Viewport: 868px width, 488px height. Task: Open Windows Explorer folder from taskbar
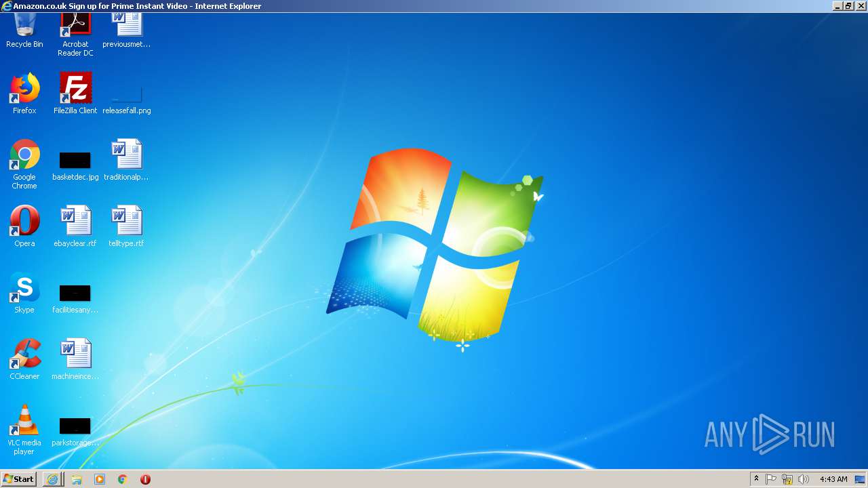coord(77,479)
